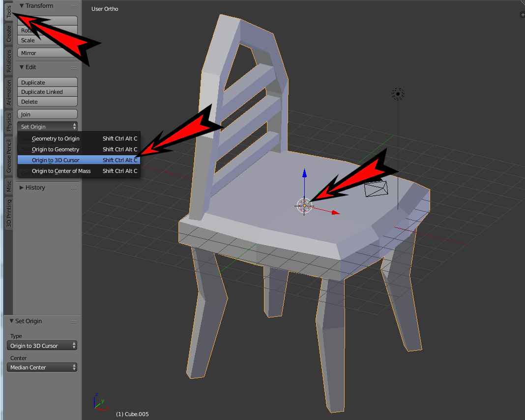Open the Set Origin dropdown button
The height and width of the screenshot is (420, 525).
pos(47,127)
